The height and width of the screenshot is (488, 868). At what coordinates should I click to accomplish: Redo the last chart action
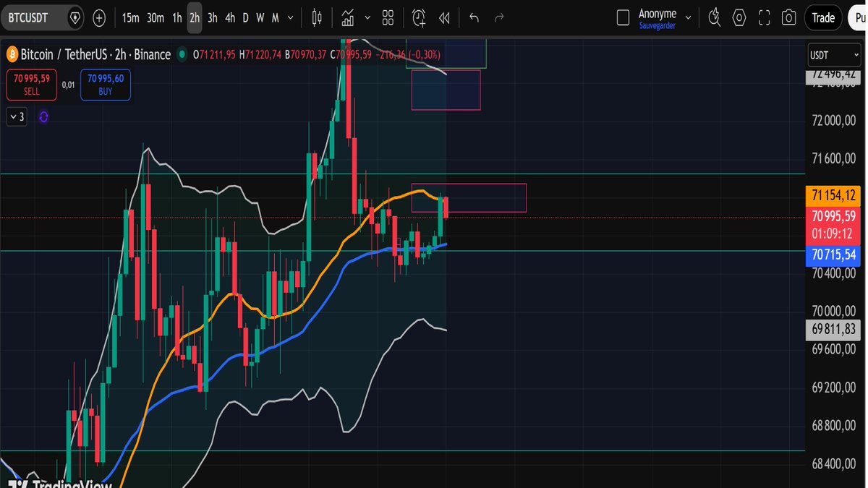pos(498,18)
